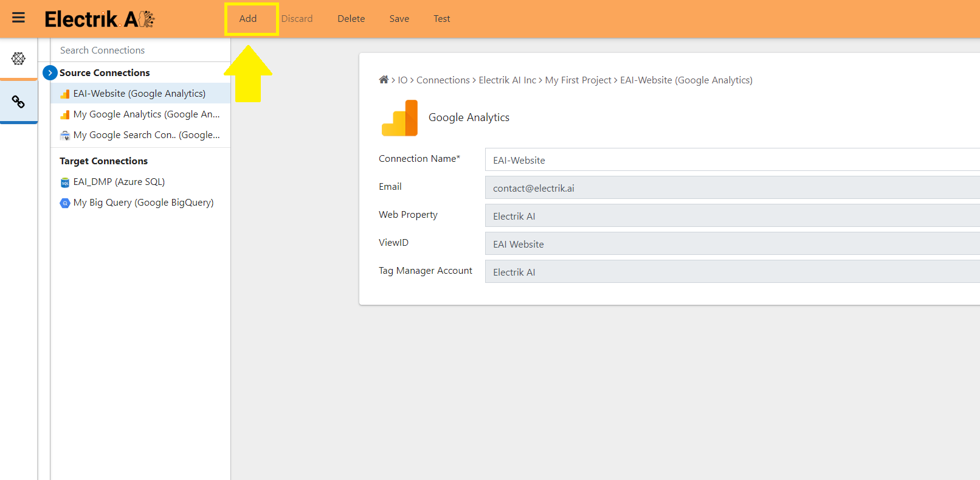Focus the Search Connections field
The image size is (980, 480).
pos(140,50)
